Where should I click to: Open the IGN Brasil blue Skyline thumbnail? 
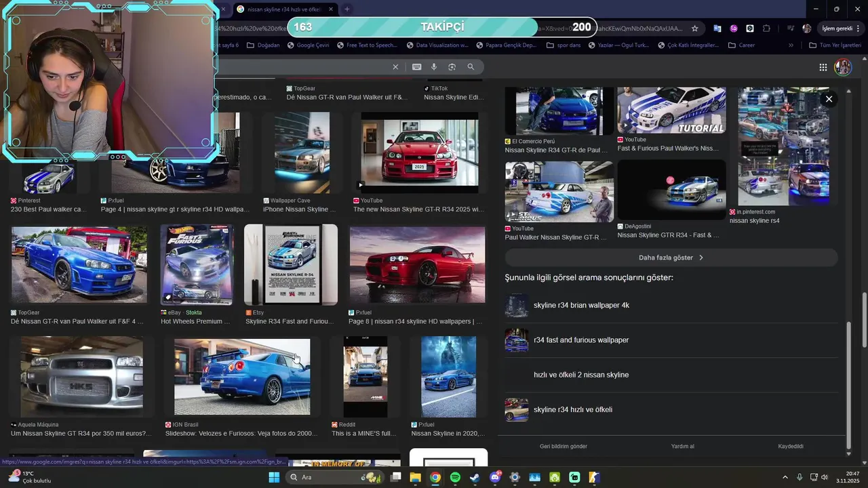[242, 377]
